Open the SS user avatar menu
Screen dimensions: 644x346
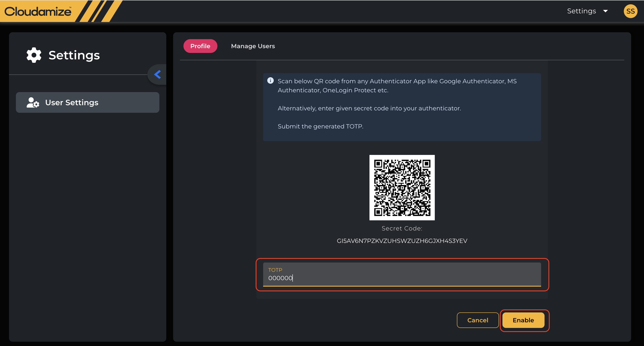pos(630,11)
